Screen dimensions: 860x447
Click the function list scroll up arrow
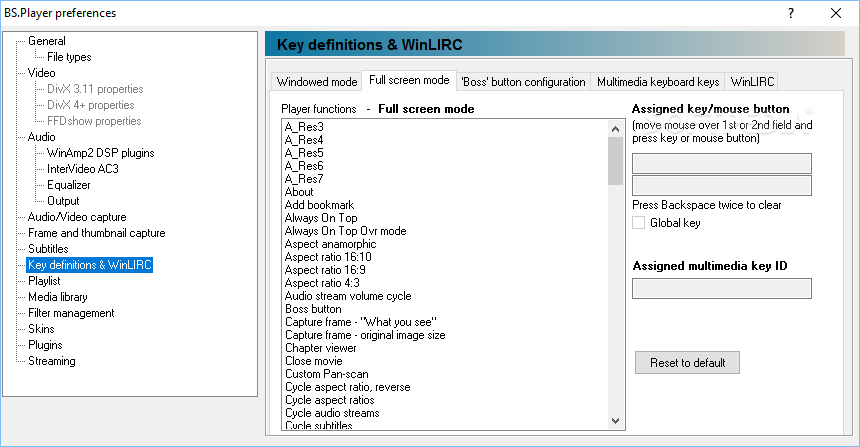[615, 129]
